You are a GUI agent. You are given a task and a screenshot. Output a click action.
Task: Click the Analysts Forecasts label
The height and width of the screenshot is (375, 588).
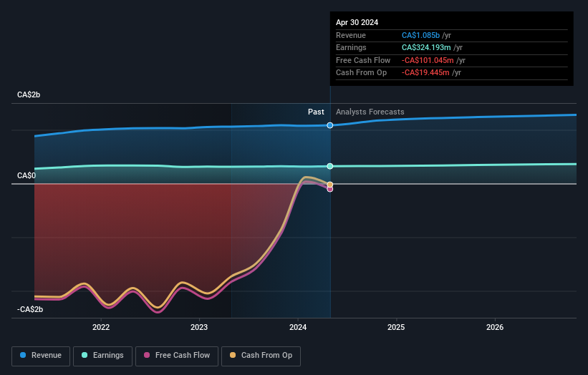(x=370, y=112)
